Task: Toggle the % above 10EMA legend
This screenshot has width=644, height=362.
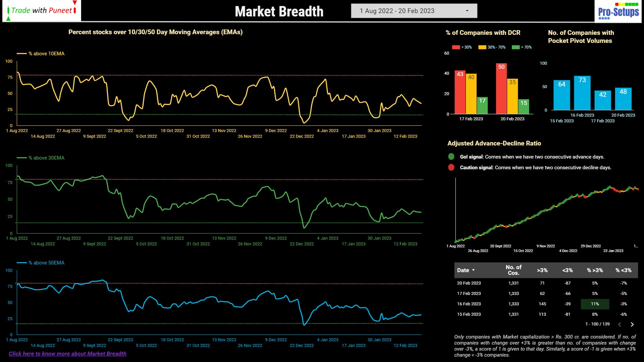Action: [x=41, y=54]
